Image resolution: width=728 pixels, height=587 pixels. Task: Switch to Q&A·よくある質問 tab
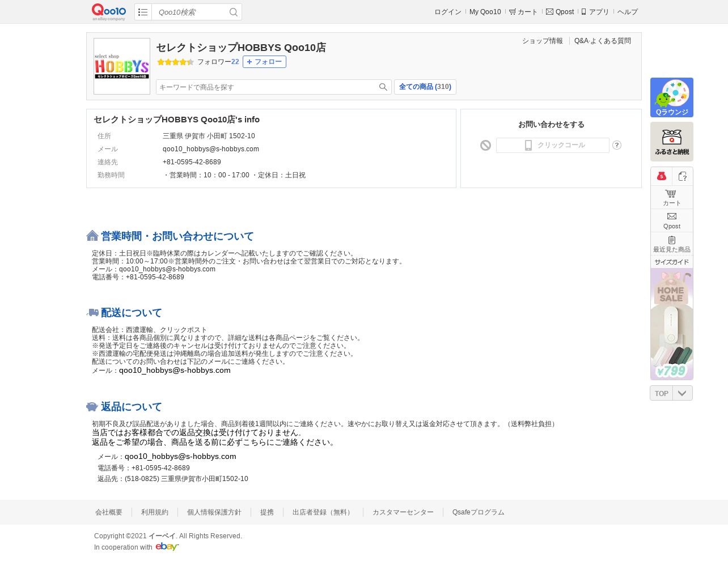(x=603, y=41)
